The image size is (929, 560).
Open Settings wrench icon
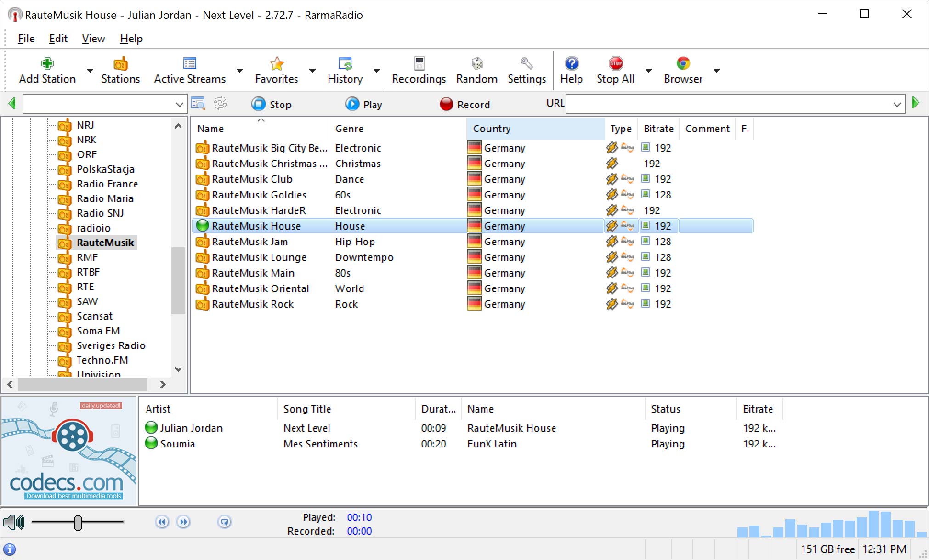527,63
